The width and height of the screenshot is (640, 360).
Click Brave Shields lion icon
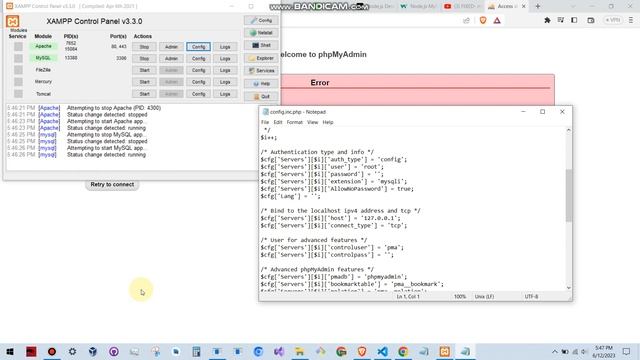point(483,20)
